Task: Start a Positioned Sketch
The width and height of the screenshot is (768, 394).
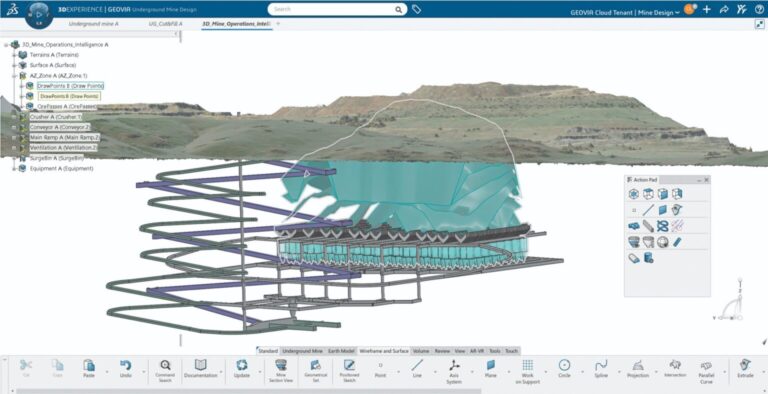Action: click(349, 370)
